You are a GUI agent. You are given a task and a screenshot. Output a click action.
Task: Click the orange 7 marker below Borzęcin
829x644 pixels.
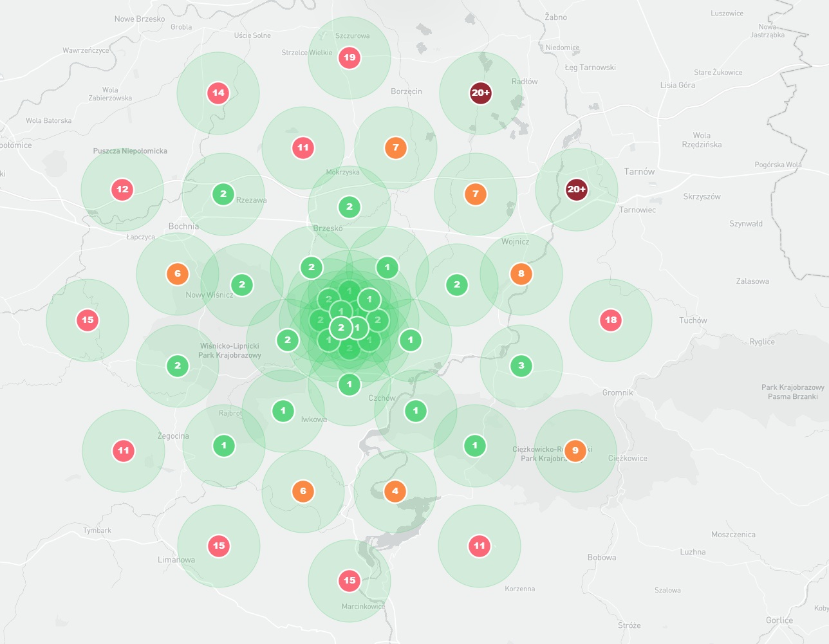[396, 148]
